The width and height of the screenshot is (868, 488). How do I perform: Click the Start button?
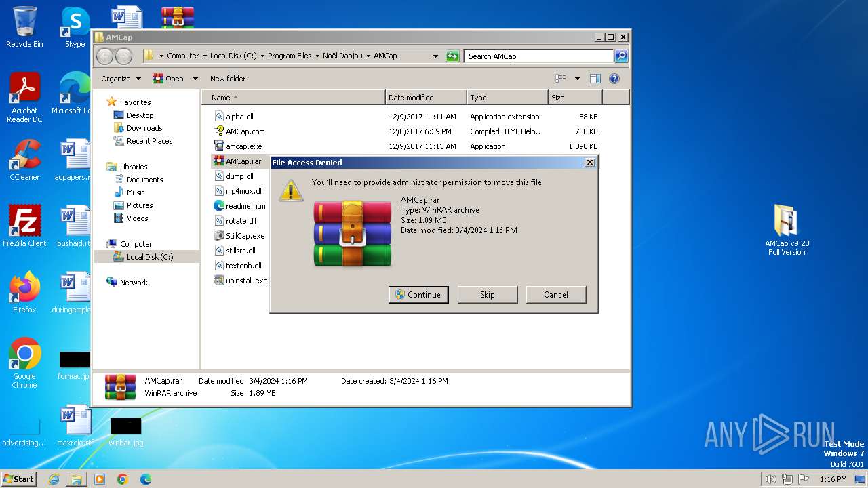(x=18, y=479)
